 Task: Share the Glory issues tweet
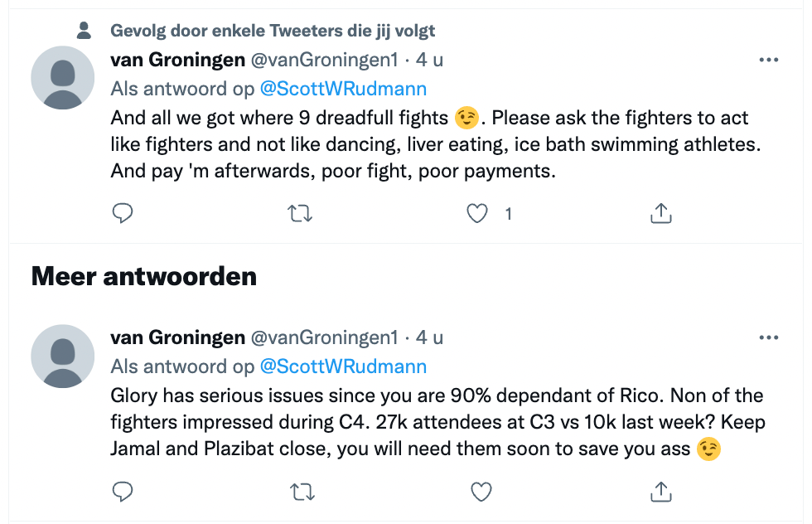[660, 492]
